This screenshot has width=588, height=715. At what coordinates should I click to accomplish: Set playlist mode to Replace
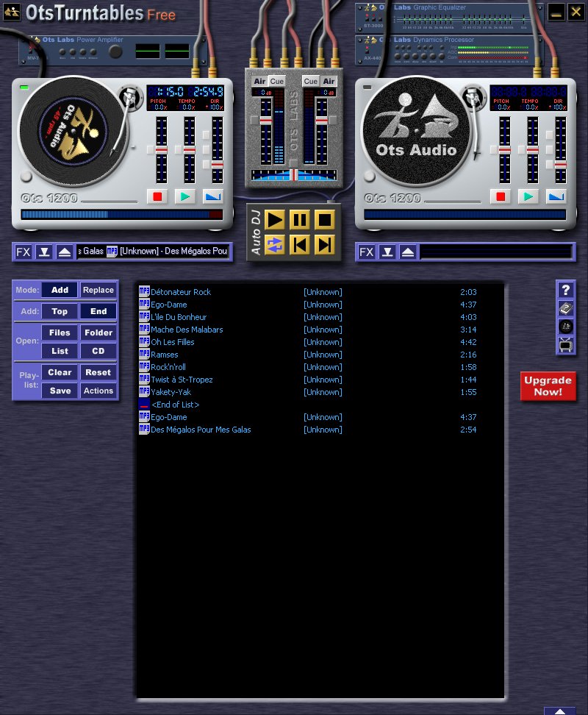tap(98, 290)
